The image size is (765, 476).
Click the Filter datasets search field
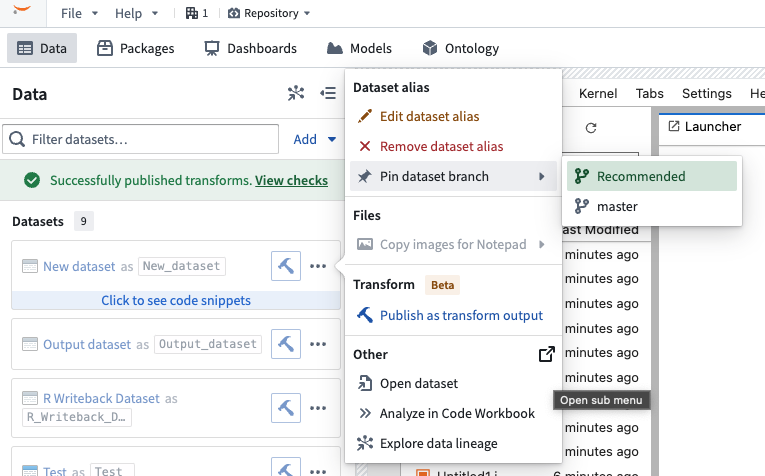coord(141,139)
